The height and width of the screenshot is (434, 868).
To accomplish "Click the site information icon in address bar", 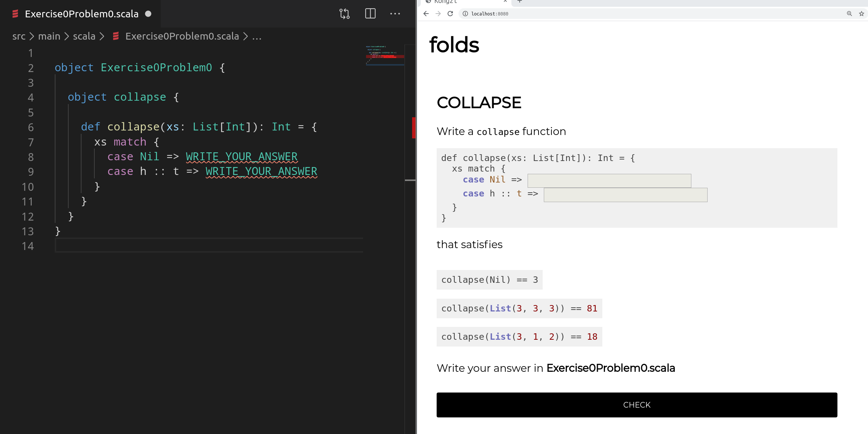I will [465, 14].
